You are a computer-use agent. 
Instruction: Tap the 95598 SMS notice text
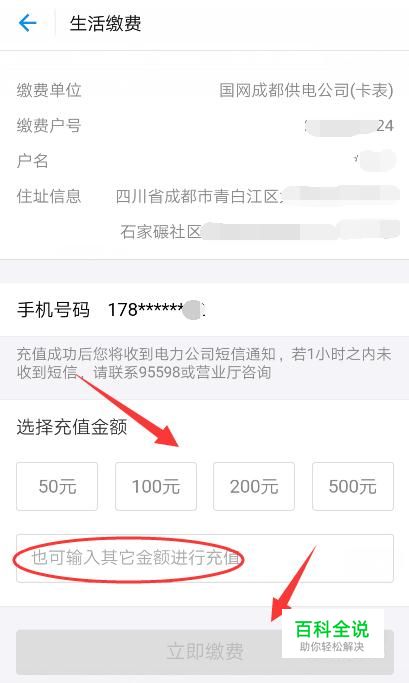tap(204, 363)
